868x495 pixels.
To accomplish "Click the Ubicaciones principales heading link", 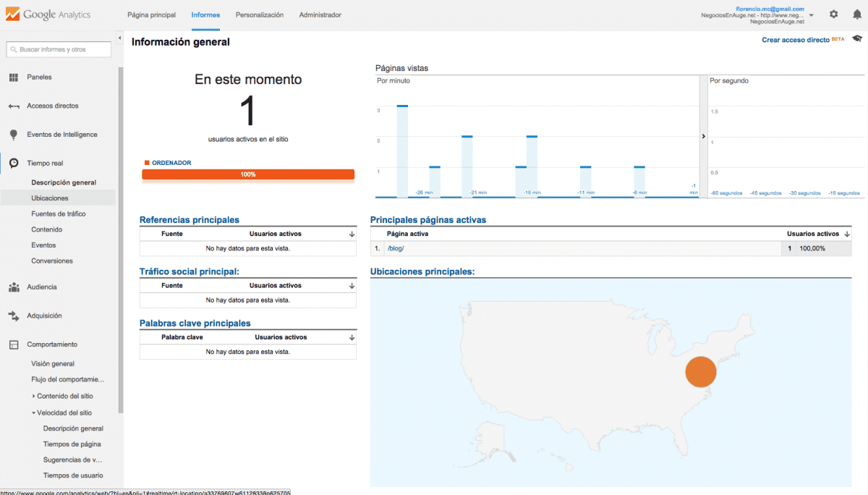I will coord(422,271).
